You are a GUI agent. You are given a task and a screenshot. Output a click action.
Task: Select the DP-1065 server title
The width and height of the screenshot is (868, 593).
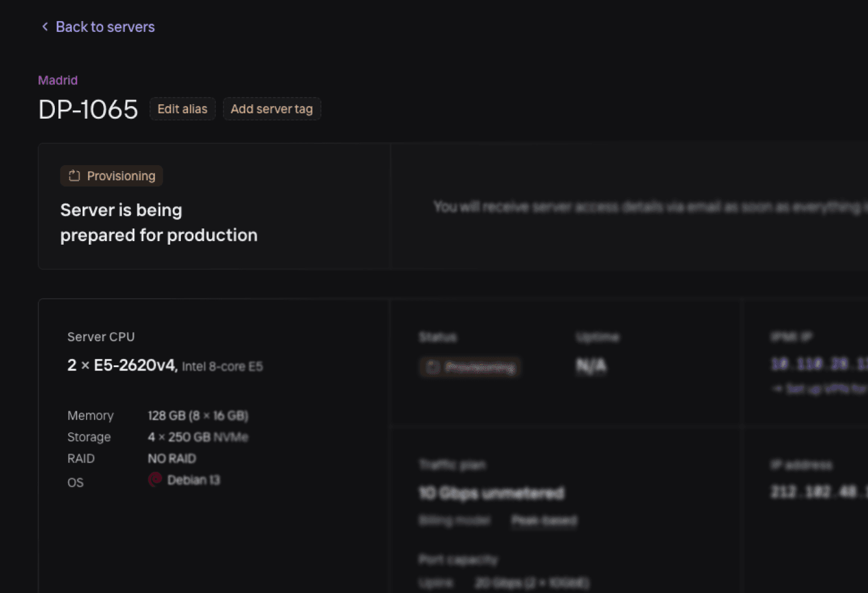click(x=88, y=110)
